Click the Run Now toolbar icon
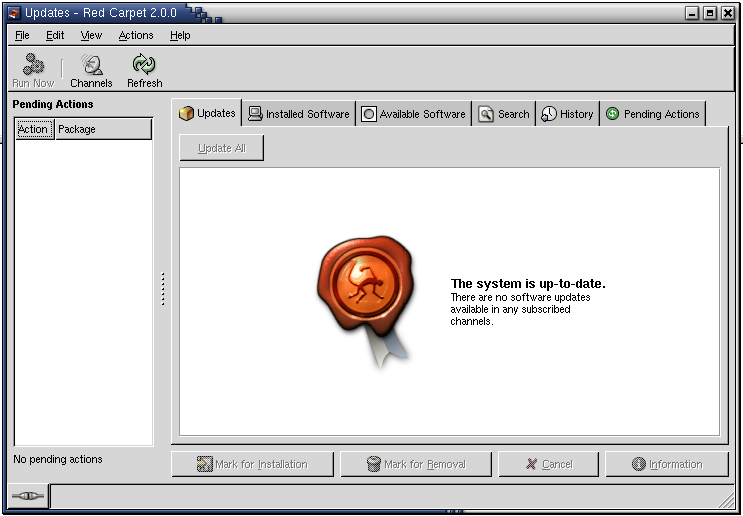Screen dimensions: 743x516 [33, 64]
